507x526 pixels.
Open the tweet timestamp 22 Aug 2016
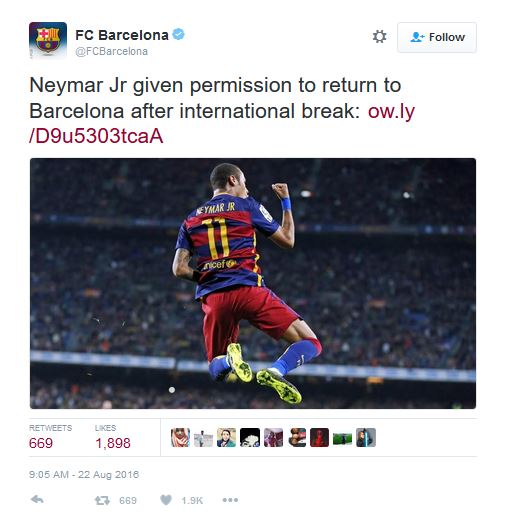click(84, 475)
